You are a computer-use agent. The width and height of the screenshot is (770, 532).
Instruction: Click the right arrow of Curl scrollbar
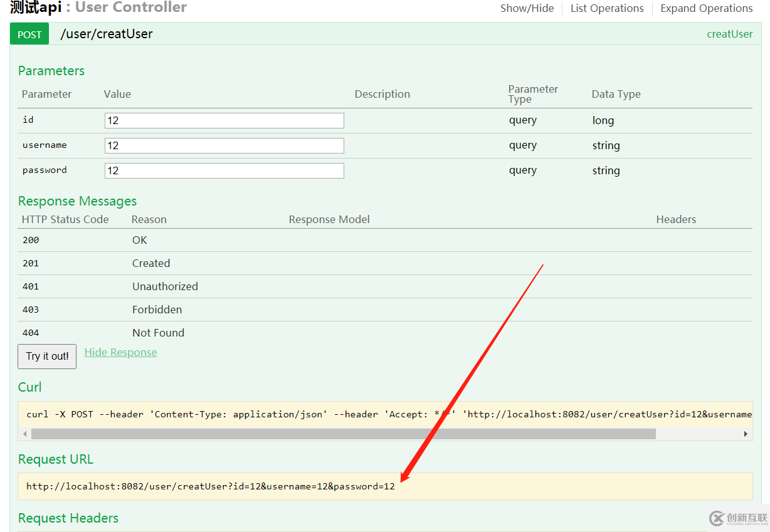click(x=746, y=434)
